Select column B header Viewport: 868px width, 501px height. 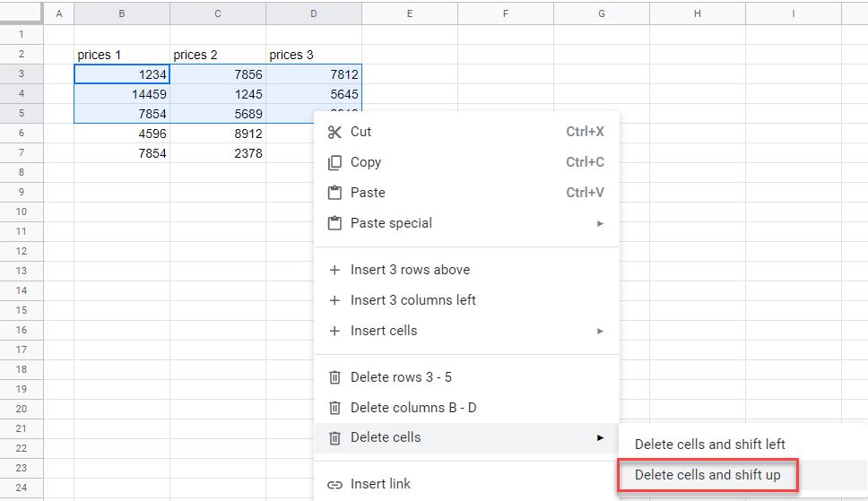point(122,13)
